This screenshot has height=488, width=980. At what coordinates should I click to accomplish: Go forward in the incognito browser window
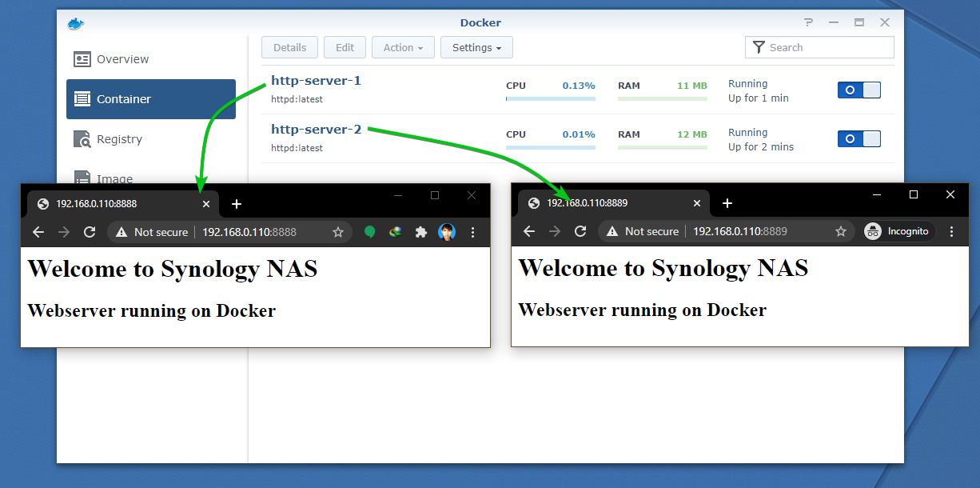click(554, 231)
